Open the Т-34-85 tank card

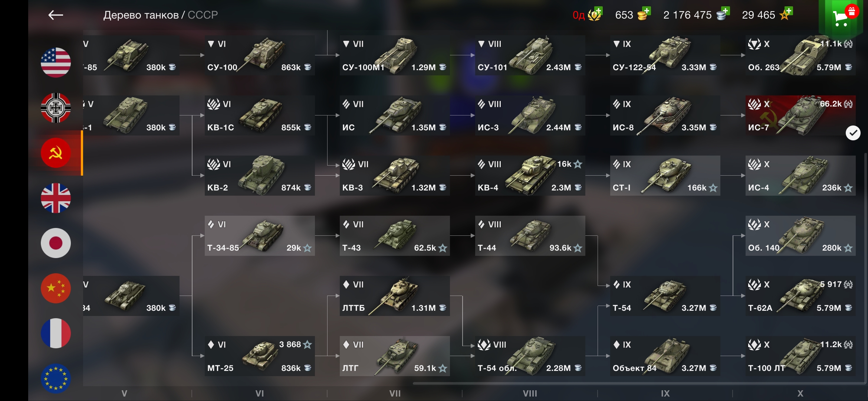[260, 236]
